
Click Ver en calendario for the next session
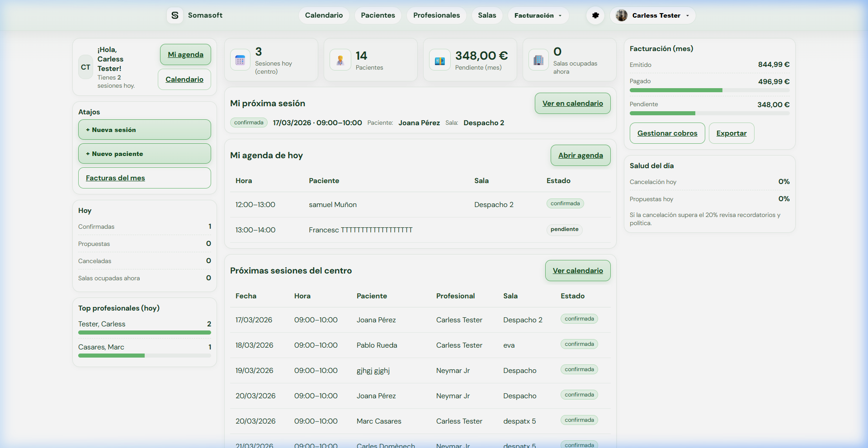tap(572, 103)
